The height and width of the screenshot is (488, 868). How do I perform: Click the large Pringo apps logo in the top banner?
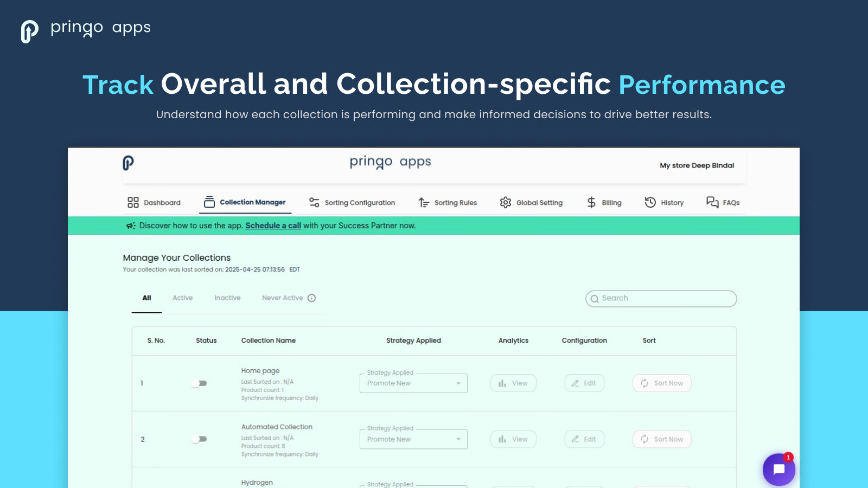pyautogui.click(x=86, y=30)
